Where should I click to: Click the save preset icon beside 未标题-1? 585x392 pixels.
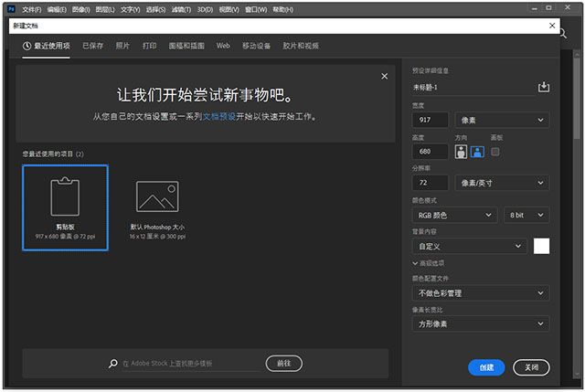click(x=544, y=87)
